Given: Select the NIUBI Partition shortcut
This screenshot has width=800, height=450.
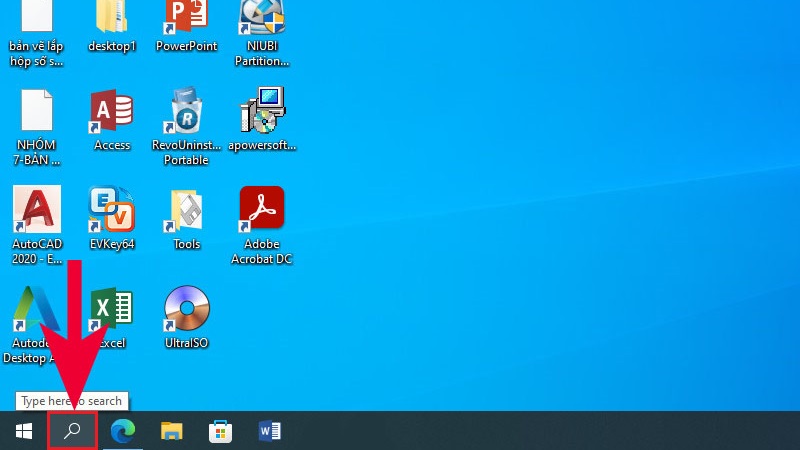Looking at the screenshot, I should coord(262,16).
